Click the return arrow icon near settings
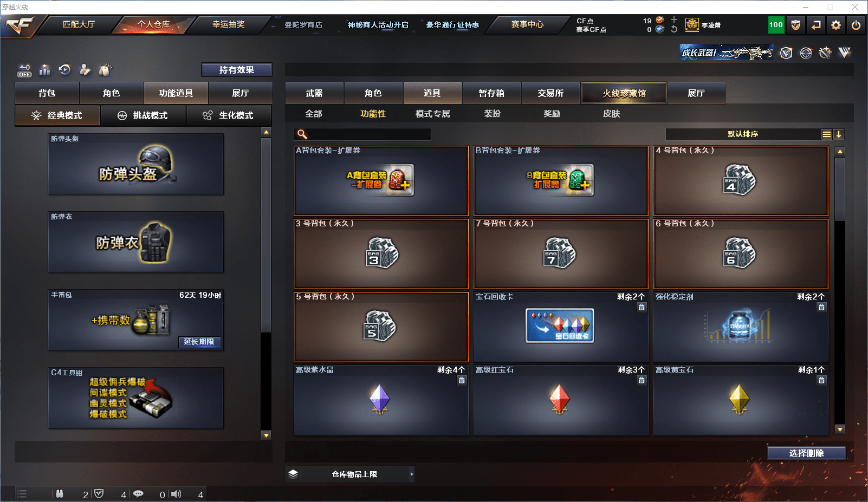The width and height of the screenshot is (868, 502). (816, 25)
